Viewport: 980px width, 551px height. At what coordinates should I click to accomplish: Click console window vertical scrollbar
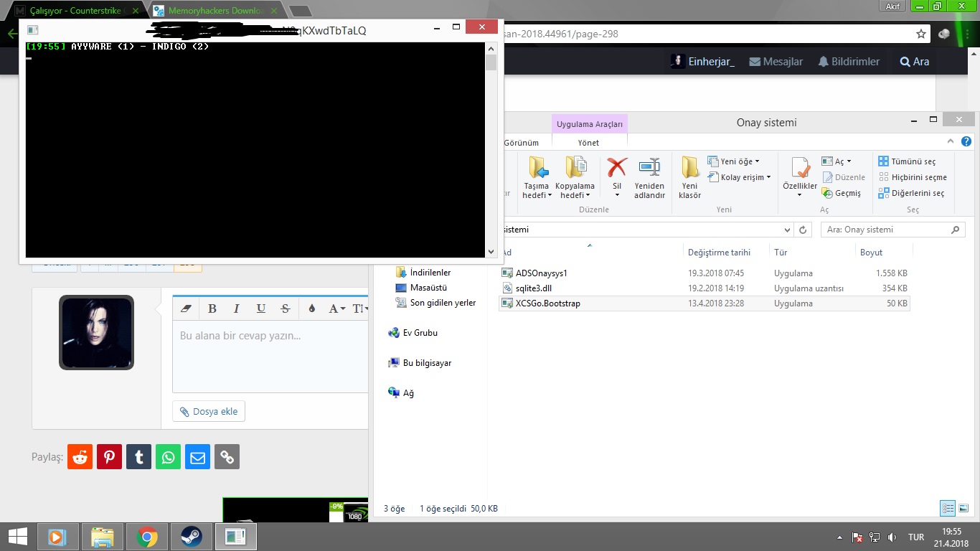click(x=491, y=149)
